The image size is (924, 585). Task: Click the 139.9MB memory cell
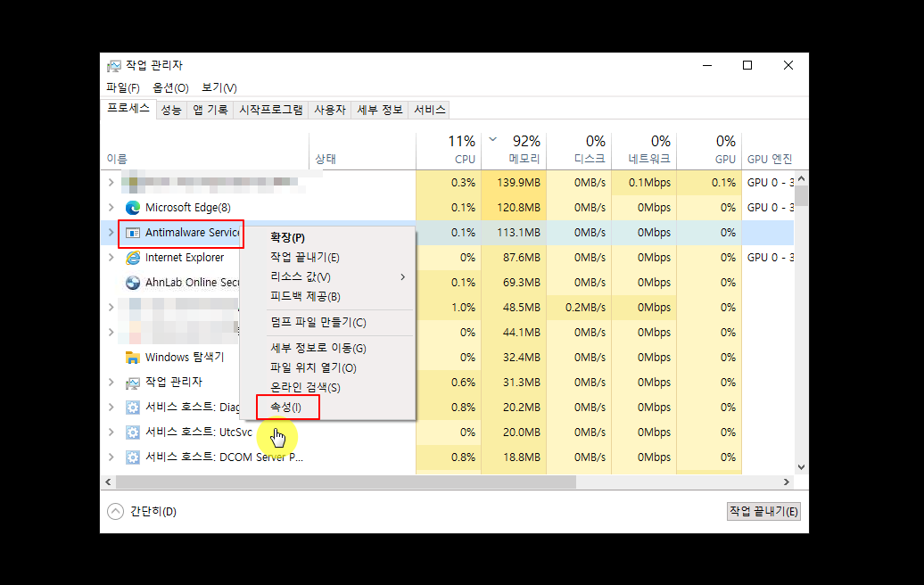pos(514,183)
